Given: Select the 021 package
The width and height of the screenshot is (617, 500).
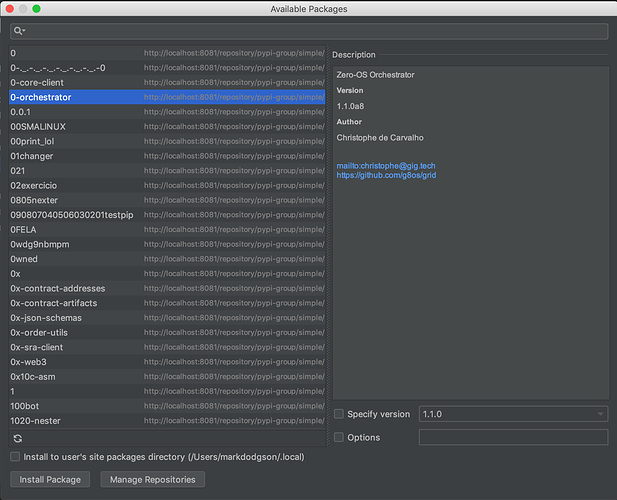Looking at the screenshot, I should [x=167, y=171].
